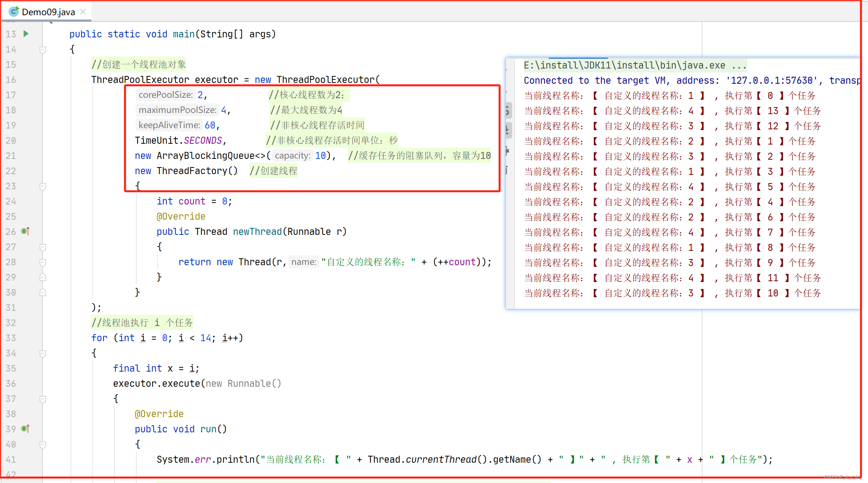Click the loop limit value 14
The image size is (868, 483).
coord(206,338)
